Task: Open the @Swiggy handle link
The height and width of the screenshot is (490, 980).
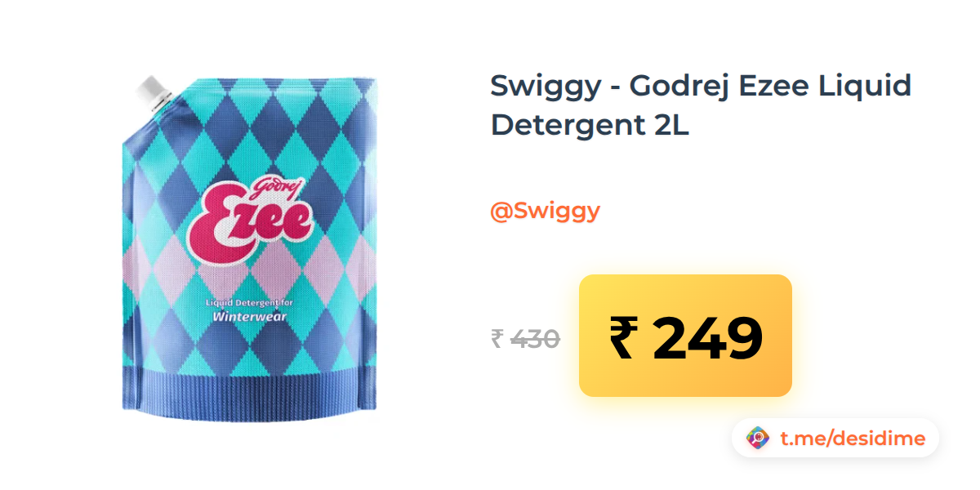Action: [545, 211]
